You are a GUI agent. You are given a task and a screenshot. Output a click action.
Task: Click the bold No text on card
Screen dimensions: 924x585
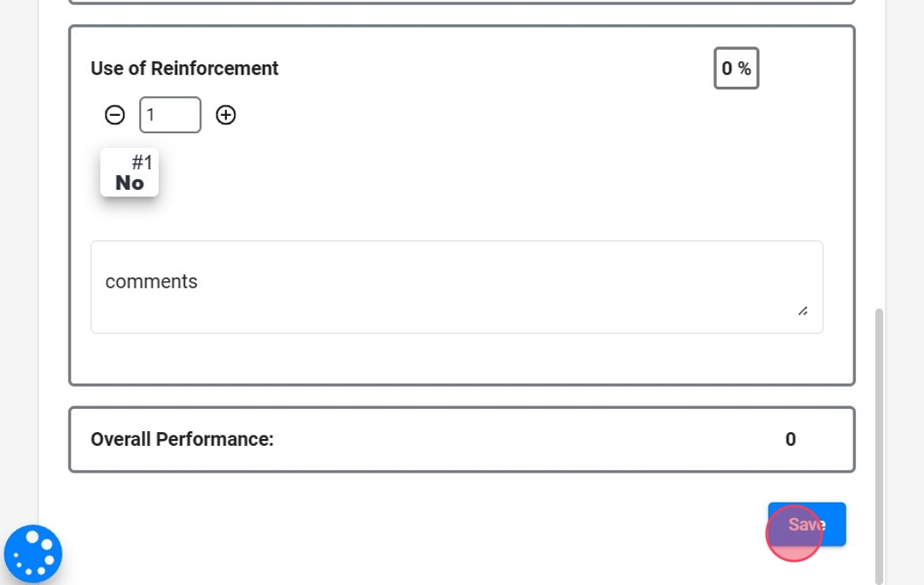130,183
